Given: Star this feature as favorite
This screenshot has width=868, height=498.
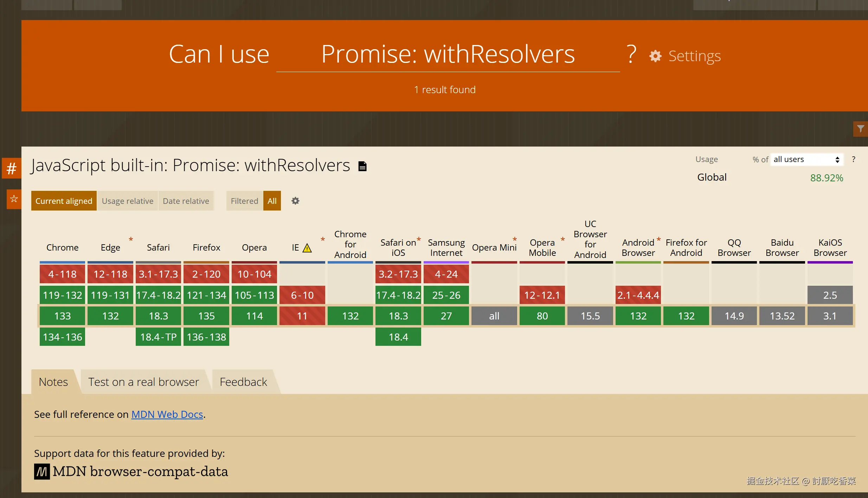Looking at the screenshot, I should [x=14, y=199].
